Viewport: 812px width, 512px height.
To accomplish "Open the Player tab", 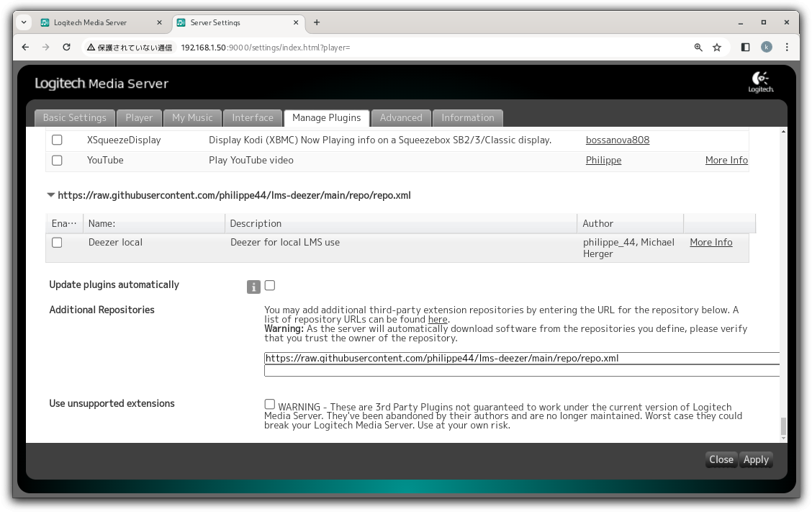I will coord(139,117).
